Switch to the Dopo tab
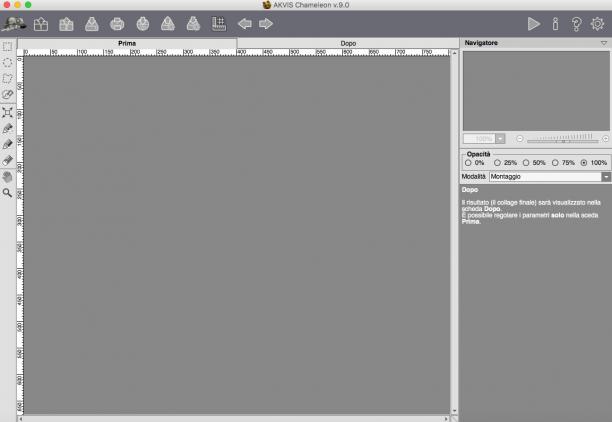This screenshot has width=612, height=422. point(348,43)
